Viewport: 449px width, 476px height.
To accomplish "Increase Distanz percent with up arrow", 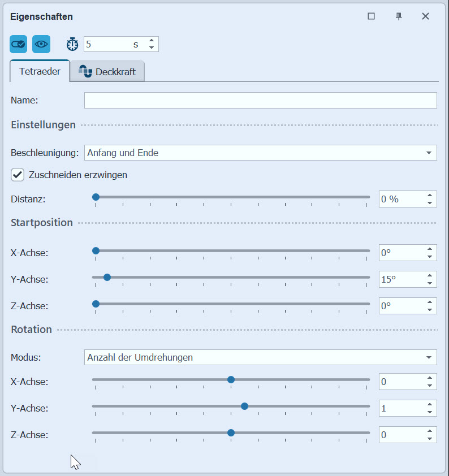I will [x=430, y=196].
